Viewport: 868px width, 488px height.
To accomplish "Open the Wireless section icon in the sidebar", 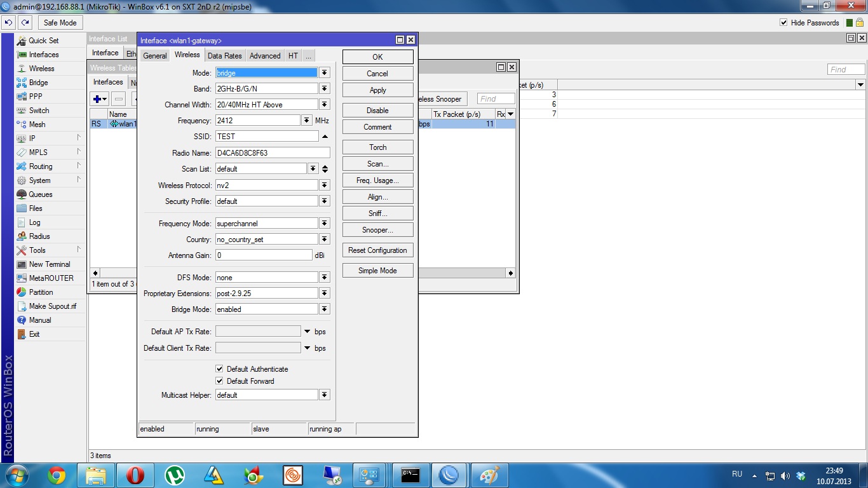I will pyautogui.click(x=22, y=69).
